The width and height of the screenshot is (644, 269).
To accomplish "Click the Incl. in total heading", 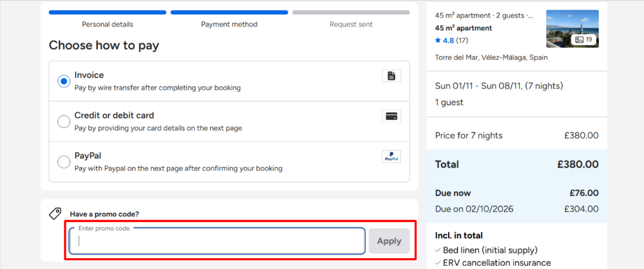I will point(459,235).
